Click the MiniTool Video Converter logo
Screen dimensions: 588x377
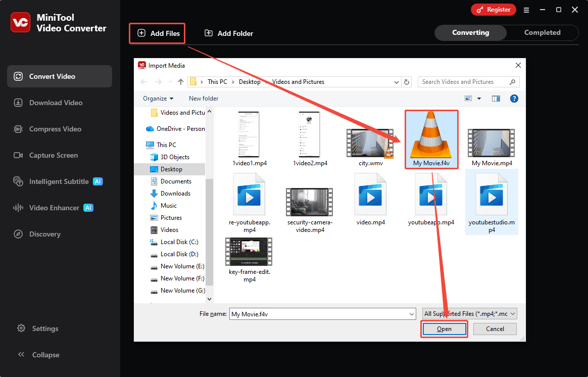pyautogui.click(x=21, y=23)
